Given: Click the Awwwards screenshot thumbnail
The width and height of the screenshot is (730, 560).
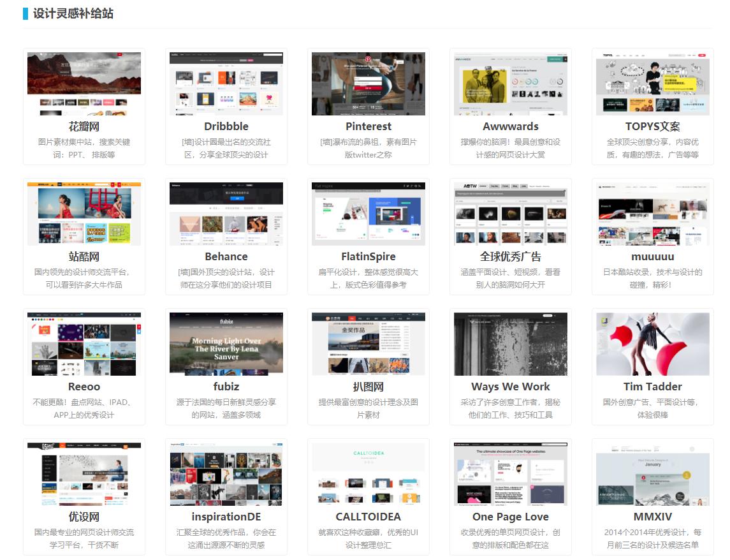Looking at the screenshot, I should click(511, 84).
